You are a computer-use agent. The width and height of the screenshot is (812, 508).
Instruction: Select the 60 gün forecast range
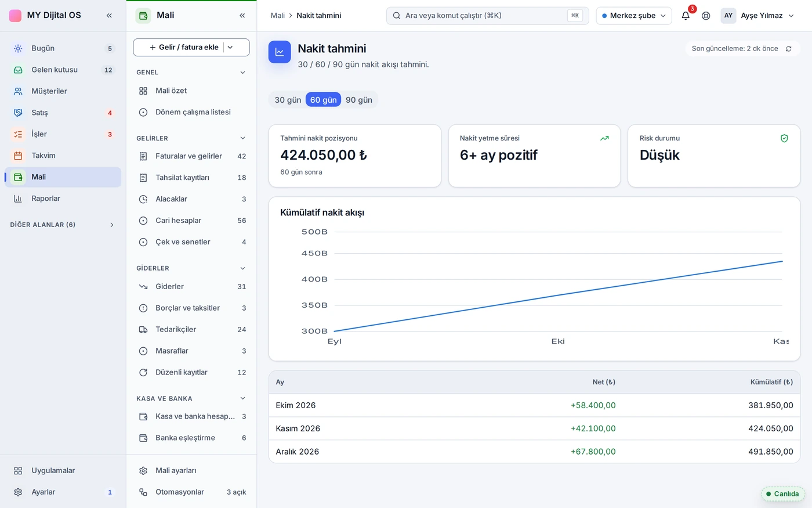click(x=323, y=100)
